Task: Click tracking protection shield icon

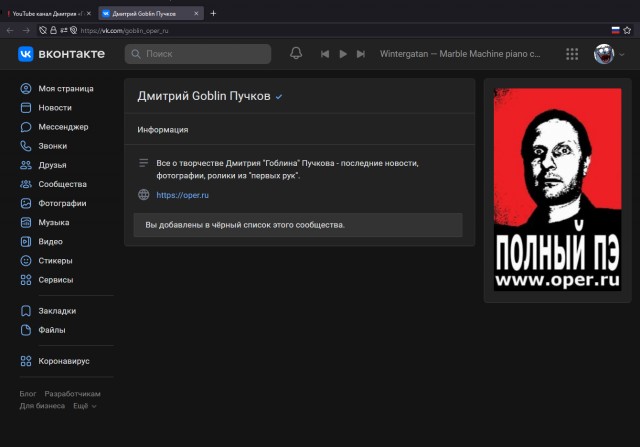Action: 43,30
